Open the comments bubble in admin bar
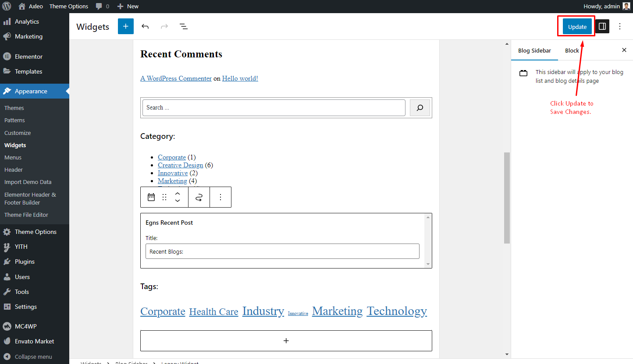633x364 pixels. point(102,6)
